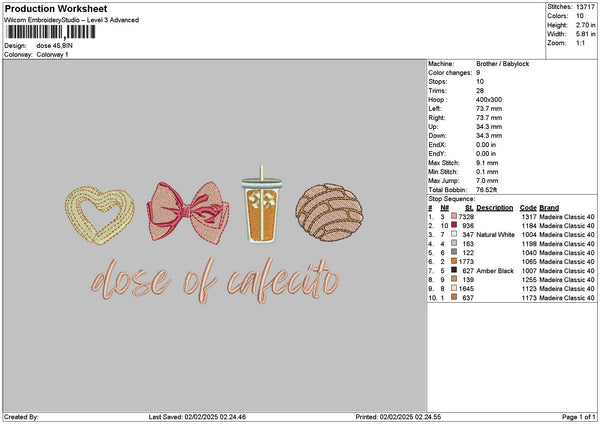This screenshot has height=424, width=600.
Task: Click the Amber Black color swatch
Action: point(453,270)
